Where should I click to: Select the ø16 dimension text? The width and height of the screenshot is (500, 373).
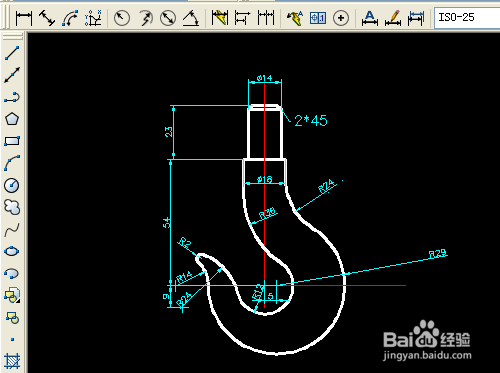click(265, 180)
